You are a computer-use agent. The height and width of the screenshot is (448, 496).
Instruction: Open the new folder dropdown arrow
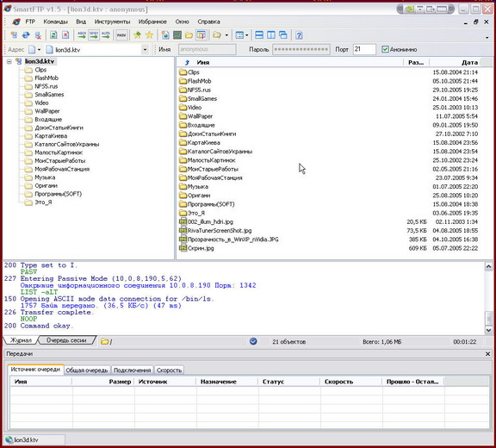pos(226,35)
